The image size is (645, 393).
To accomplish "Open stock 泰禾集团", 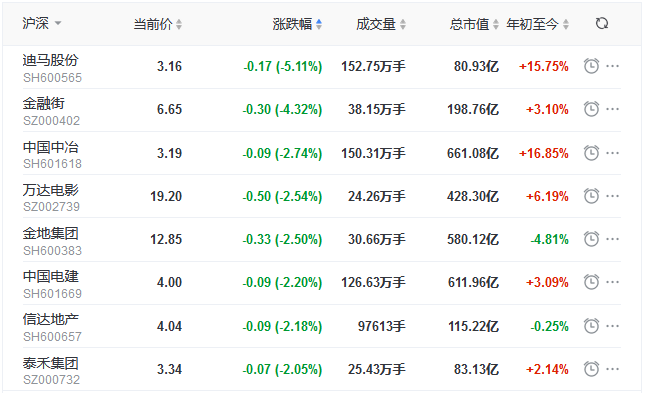I will pyautogui.click(x=51, y=363).
